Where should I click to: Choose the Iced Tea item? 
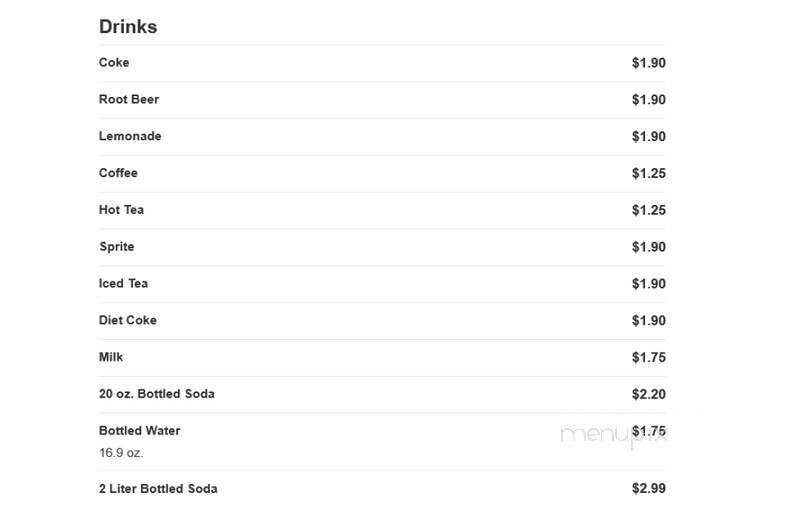pyautogui.click(x=123, y=284)
